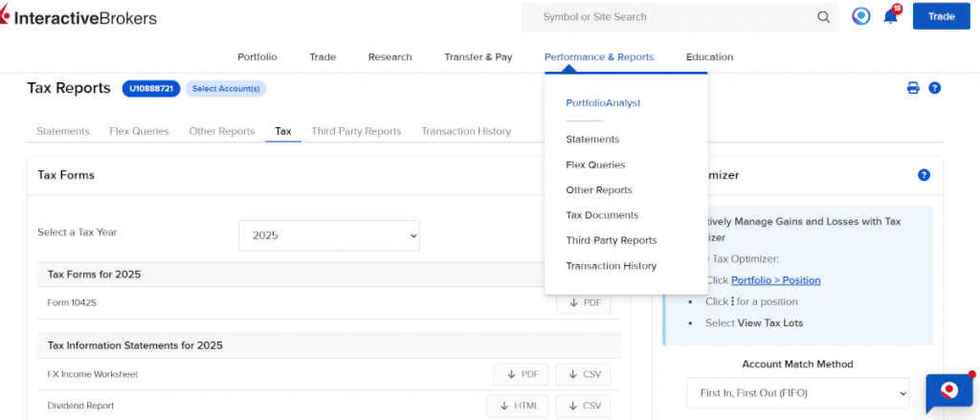Open the notifications bell icon
The height and width of the screenshot is (420, 980).
click(x=891, y=16)
